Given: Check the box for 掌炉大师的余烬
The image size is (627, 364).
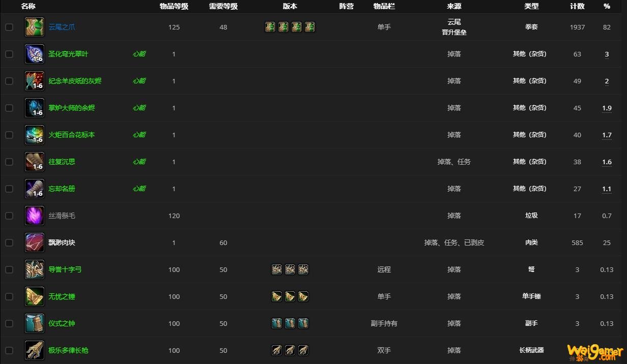Looking at the screenshot, I should (9, 108).
